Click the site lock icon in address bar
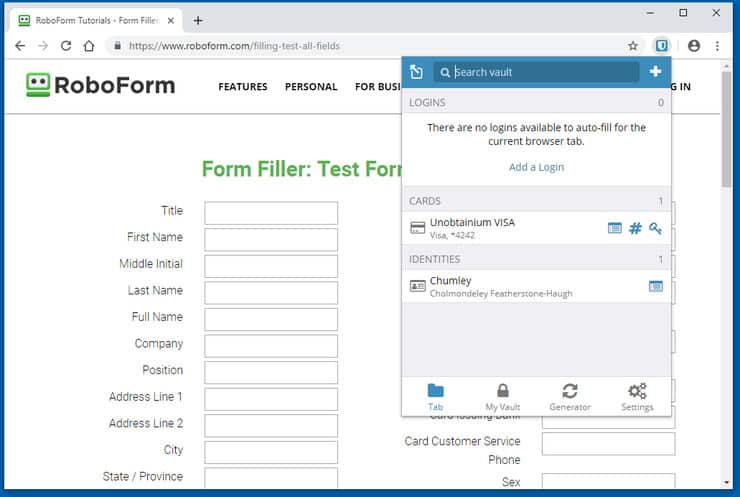 point(118,46)
